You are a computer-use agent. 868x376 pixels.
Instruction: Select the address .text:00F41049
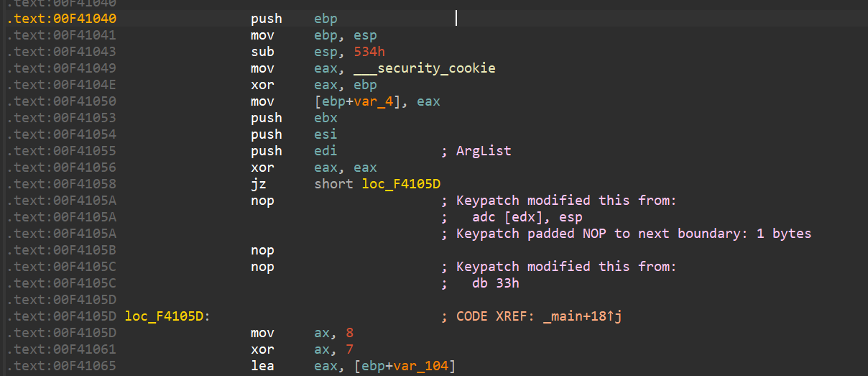[61, 68]
